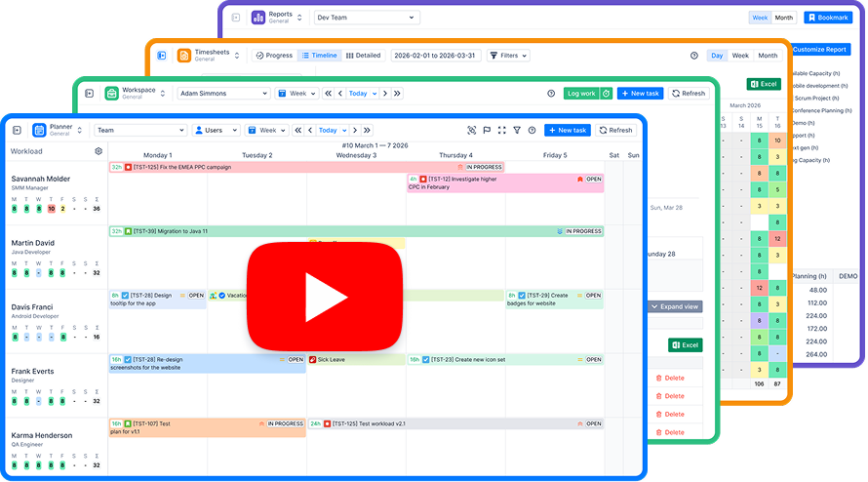Click the red 10 workload cell for Savannah Molder
This screenshot has height=482, width=868.
click(51, 209)
